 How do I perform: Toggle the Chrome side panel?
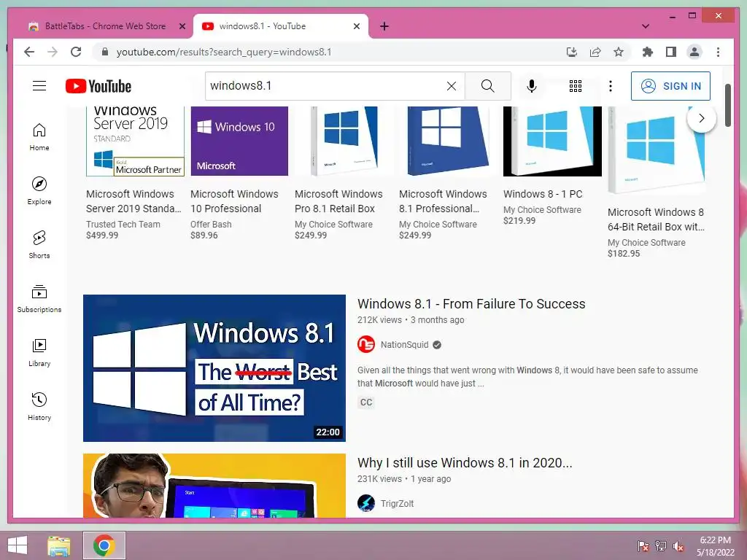(671, 52)
